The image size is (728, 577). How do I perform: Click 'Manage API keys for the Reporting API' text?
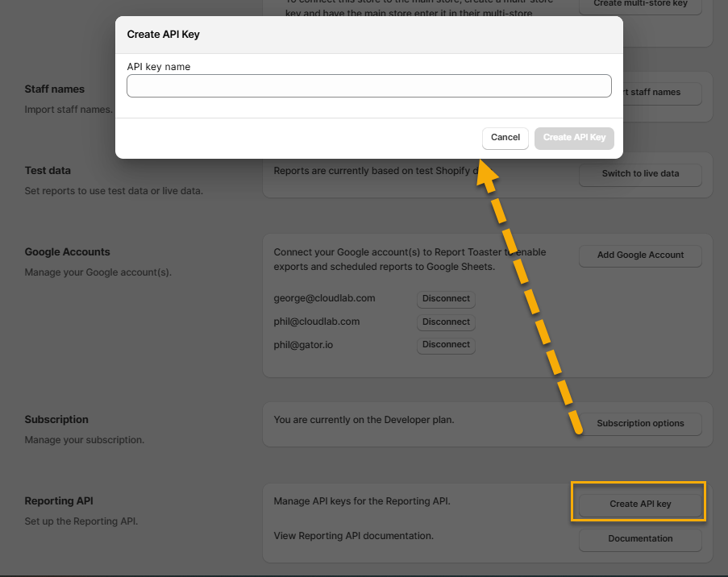click(362, 501)
